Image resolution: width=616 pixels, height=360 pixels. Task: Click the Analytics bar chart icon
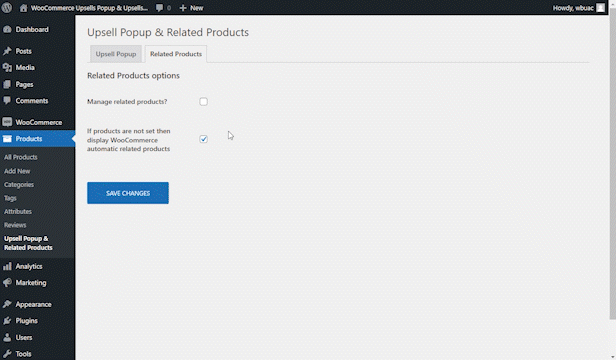[7, 266]
